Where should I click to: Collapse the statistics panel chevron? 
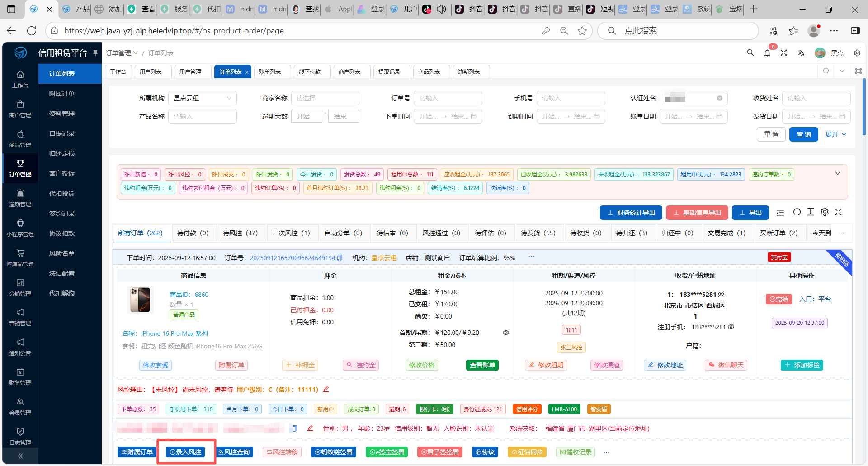[x=837, y=174]
